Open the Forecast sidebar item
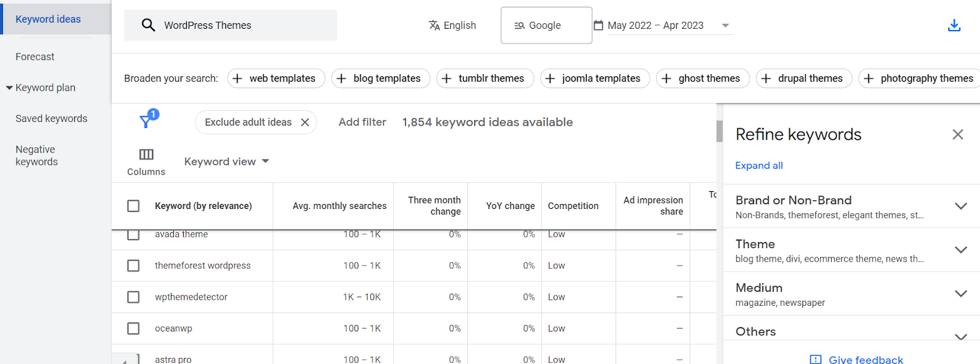The width and height of the screenshot is (980, 364). click(x=35, y=56)
